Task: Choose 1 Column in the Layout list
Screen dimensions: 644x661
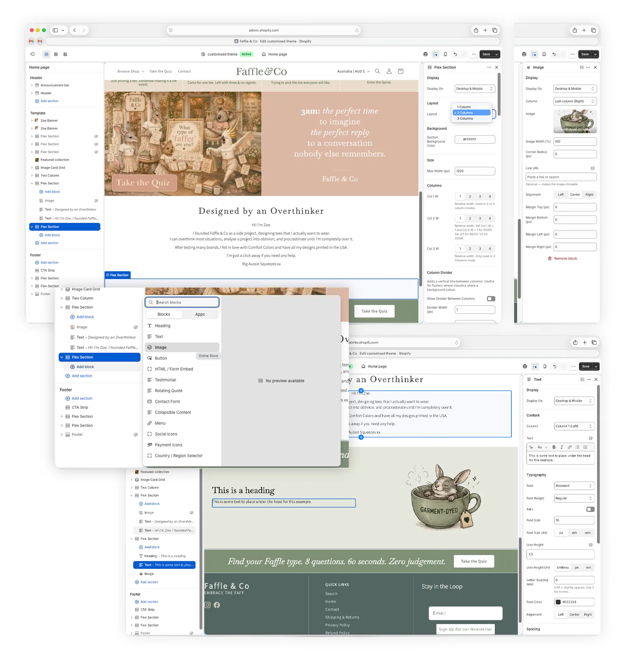Action: tap(472, 107)
